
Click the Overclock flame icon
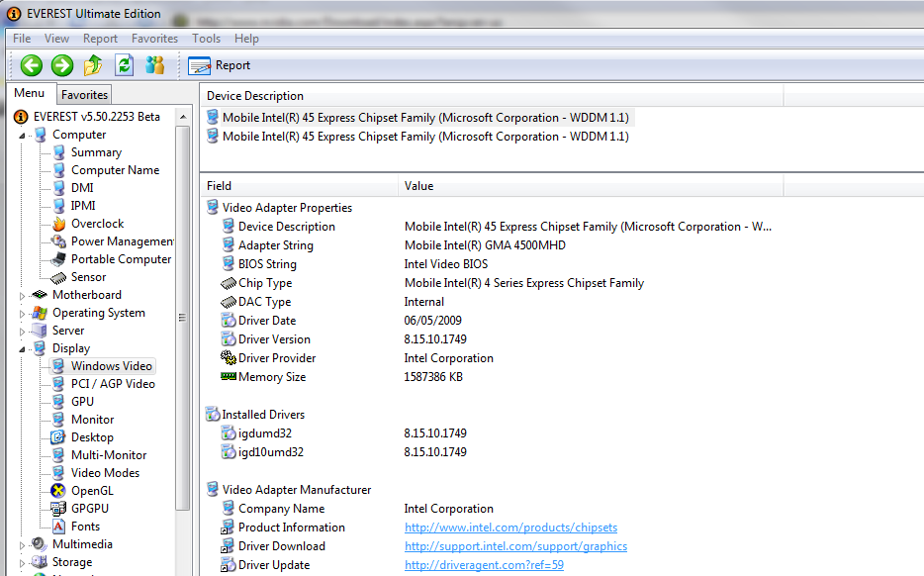[59, 224]
